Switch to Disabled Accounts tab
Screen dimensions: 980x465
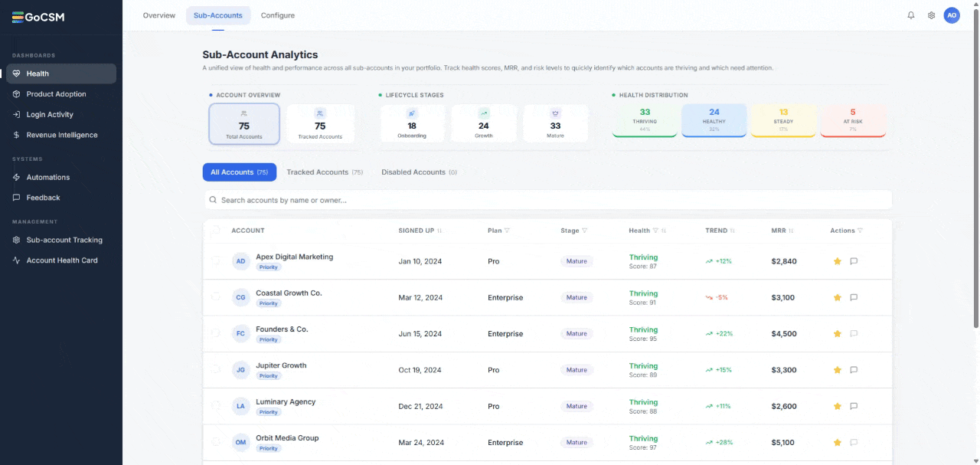pos(419,172)
